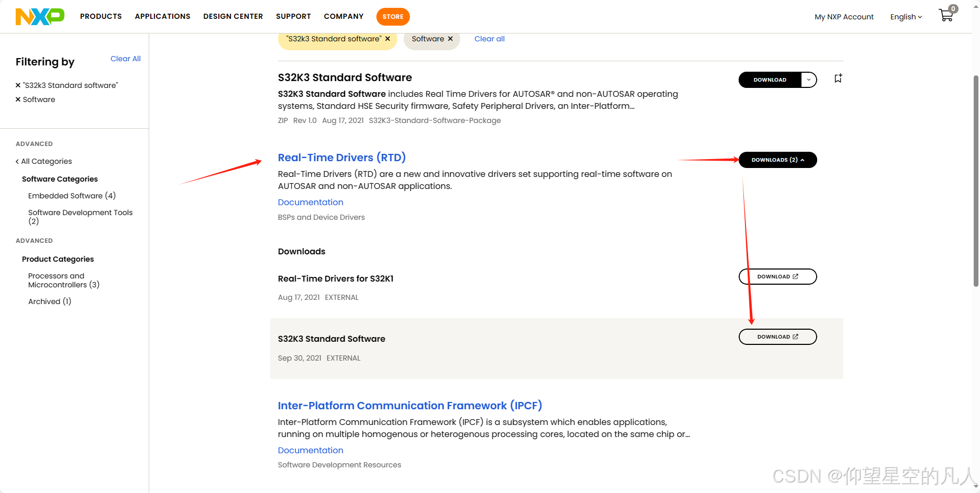Image resolution: width=980 pixels, height=493 pixels.
Task: Open the shopping cart icon
Action: (x=946, y=15)
